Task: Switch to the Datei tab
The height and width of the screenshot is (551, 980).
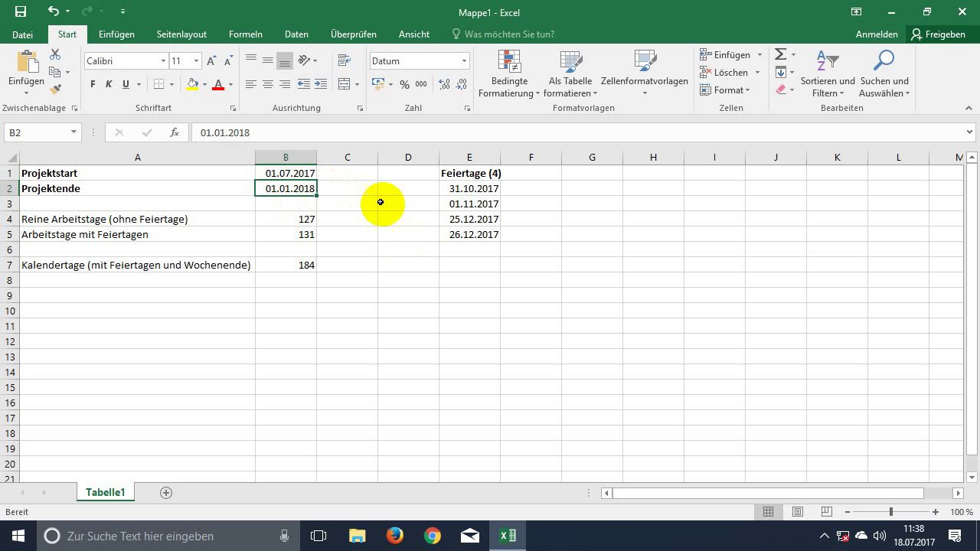Action: click(23, 34)
